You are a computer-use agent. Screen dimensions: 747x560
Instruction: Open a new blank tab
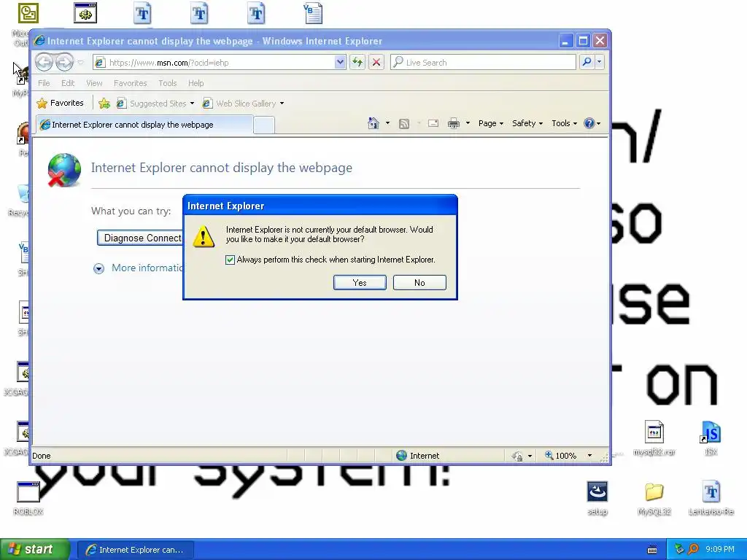pos(264,125)
